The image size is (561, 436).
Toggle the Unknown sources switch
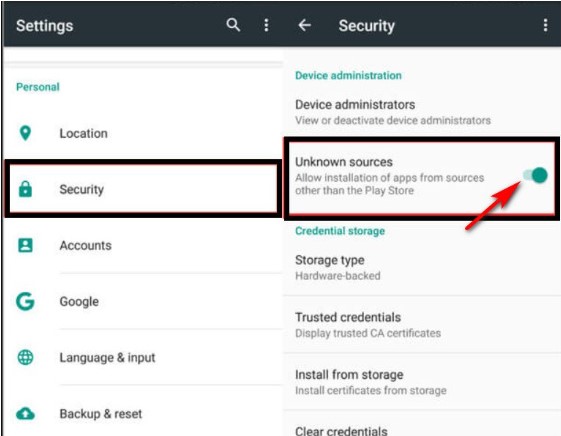(535, 175)
